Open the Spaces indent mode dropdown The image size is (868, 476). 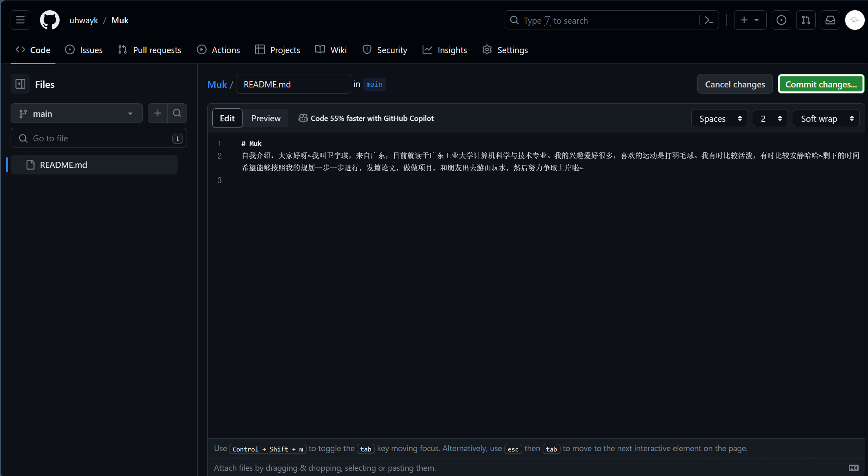[719, 118]
